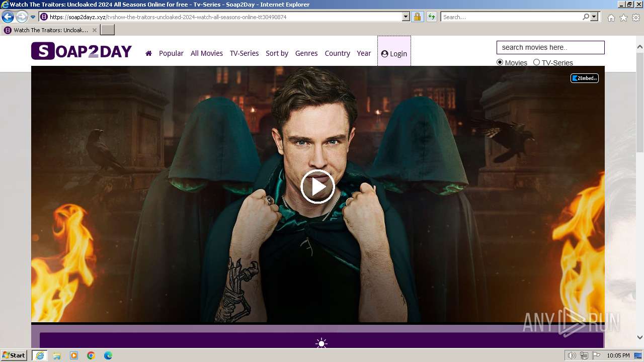Toggle the brightness sun icon below player
The image size is (644, 362).
pyautogui.click(x=321, y=343)
